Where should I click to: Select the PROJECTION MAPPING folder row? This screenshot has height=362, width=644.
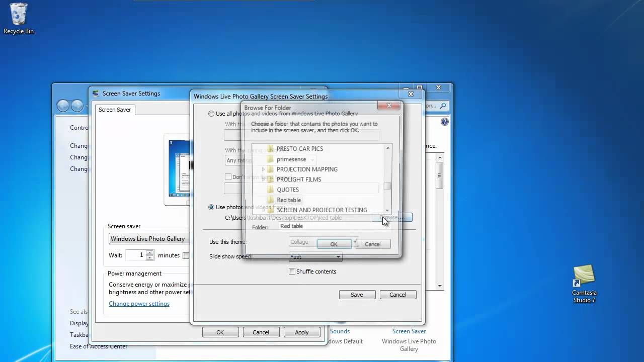click(307, 169)
